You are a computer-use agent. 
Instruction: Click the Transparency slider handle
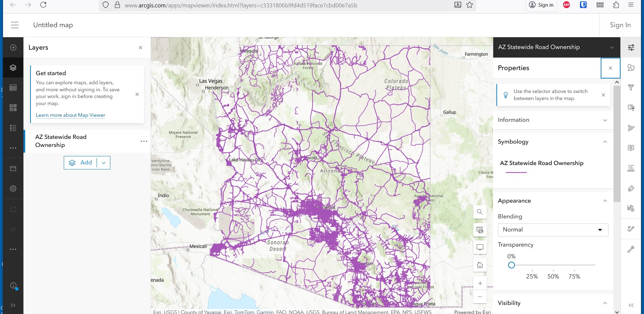511,265
